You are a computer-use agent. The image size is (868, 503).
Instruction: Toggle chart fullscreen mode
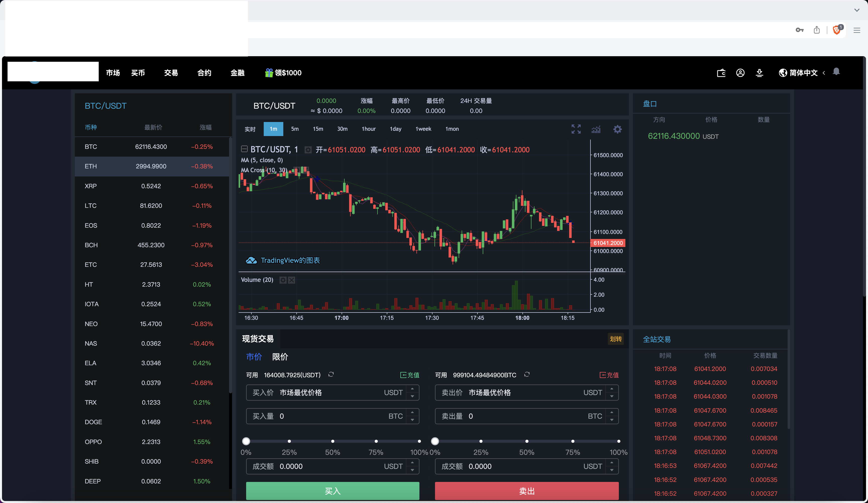coord(576,129)
